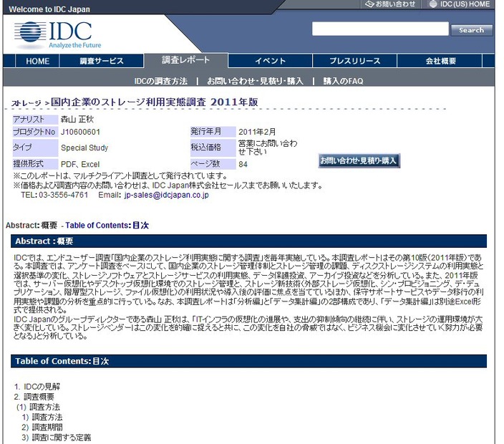The image size is (504, 444).
Task: Click the IDC (US) HOME text link
Action: pyautogui.click(x=465, y=4)
